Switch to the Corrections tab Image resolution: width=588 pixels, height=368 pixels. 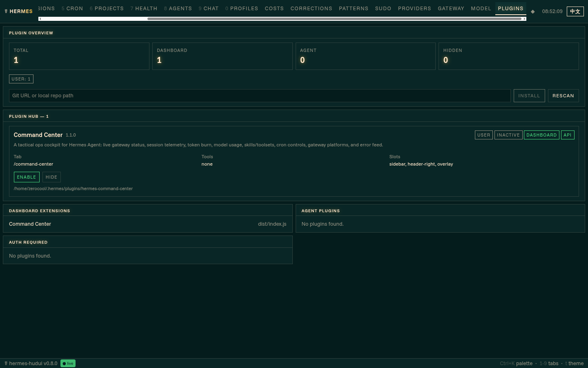[x=311, y=8]
